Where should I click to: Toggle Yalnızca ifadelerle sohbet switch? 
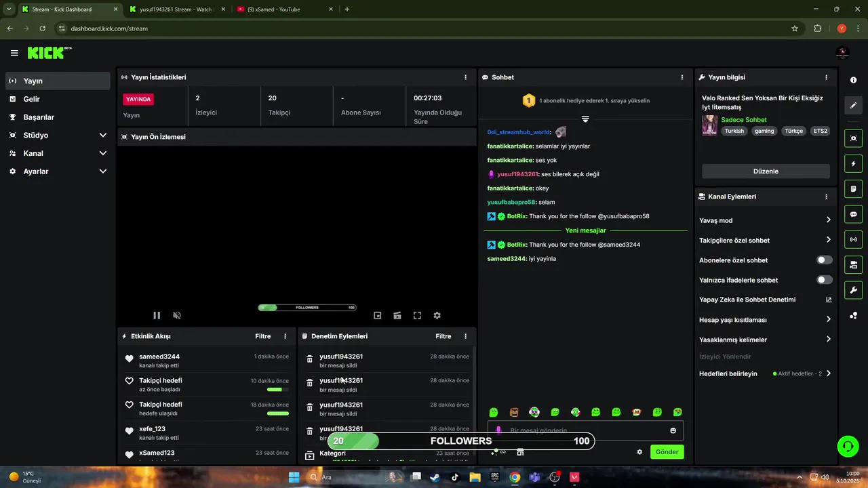coord(824,280)
